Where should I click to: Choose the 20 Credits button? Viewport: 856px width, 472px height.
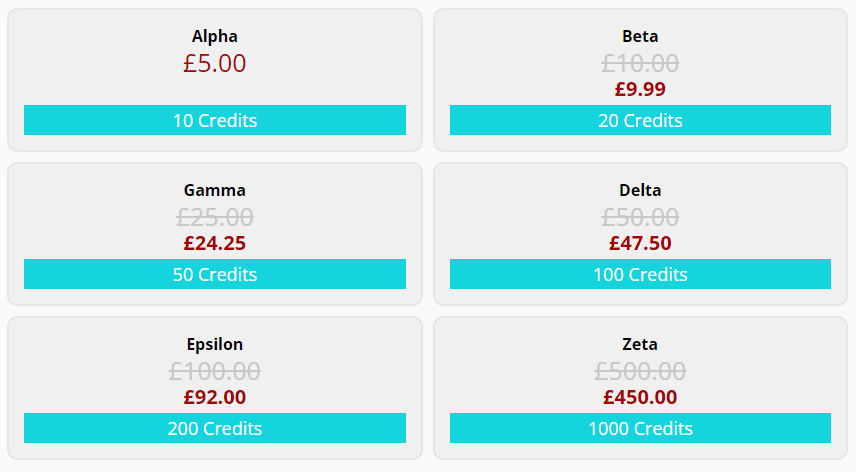[x=640, y=120]
